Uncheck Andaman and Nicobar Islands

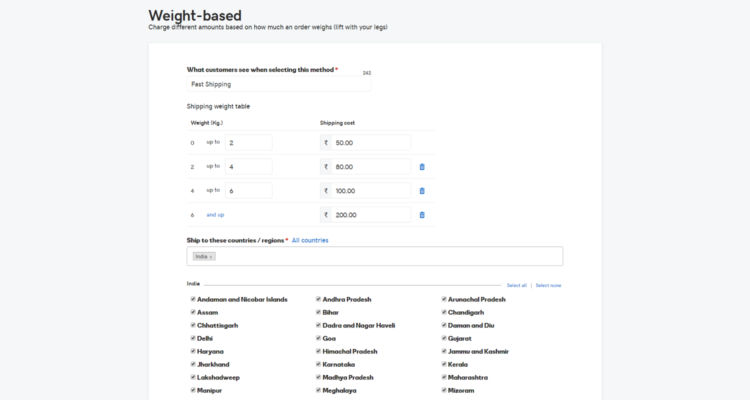click(x=193, y=299)
